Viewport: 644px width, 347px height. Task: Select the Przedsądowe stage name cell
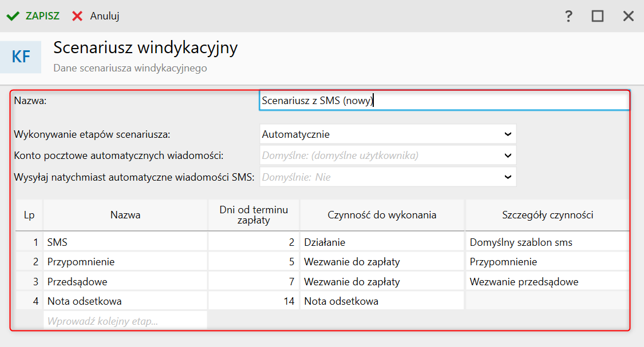tap(125, 281)
